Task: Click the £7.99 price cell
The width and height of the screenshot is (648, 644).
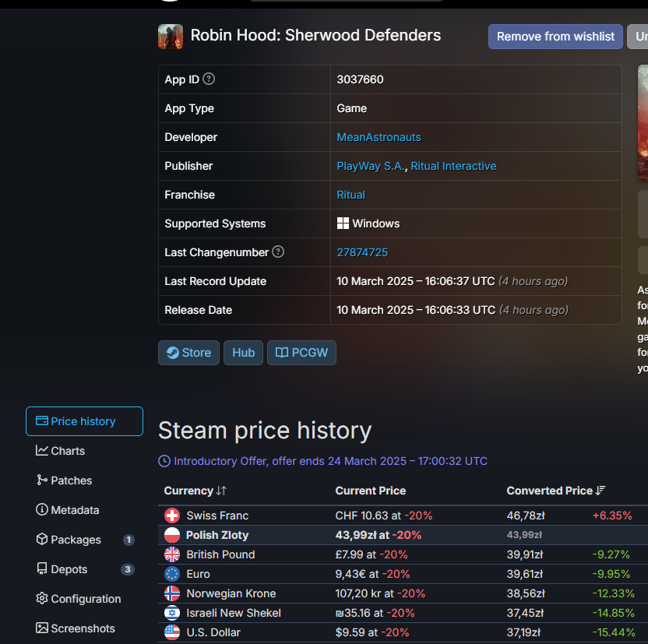Action: point(372,554)
